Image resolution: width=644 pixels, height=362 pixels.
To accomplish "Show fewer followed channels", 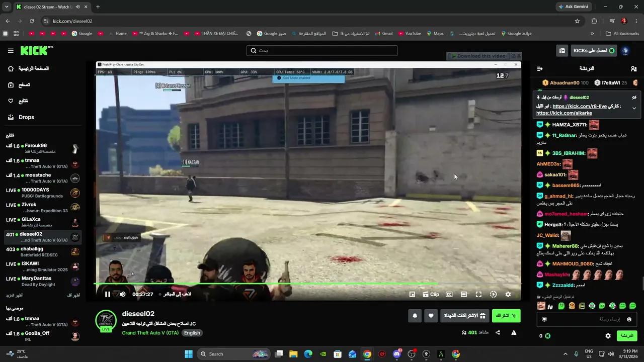I will [x=73, y=295].
